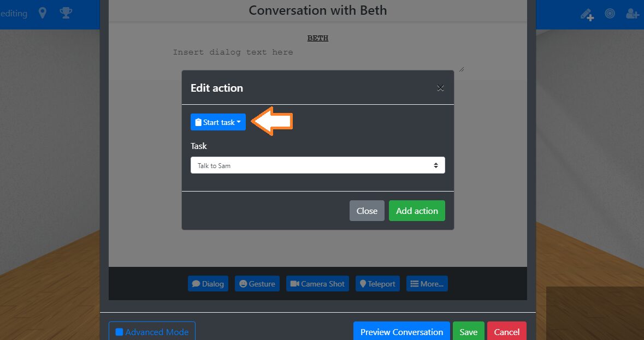
Task: Close the Edit action dialog with X
Action: [440, 88]
